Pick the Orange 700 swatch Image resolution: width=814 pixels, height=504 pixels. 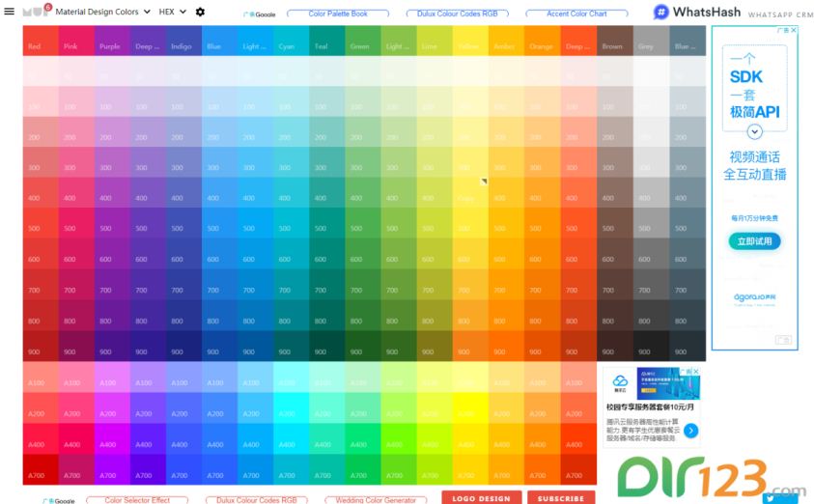[x=543, y=285]
